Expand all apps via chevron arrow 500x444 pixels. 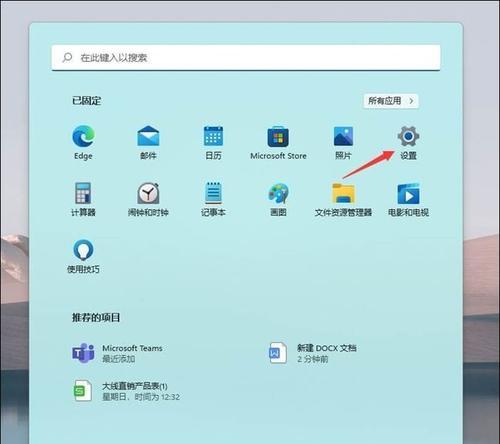pos(411,101)
